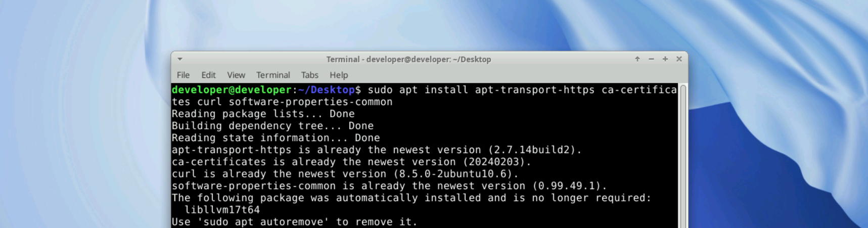Open the View menu
This screenshot has width=868, height=228.
(x=236, y=75)
